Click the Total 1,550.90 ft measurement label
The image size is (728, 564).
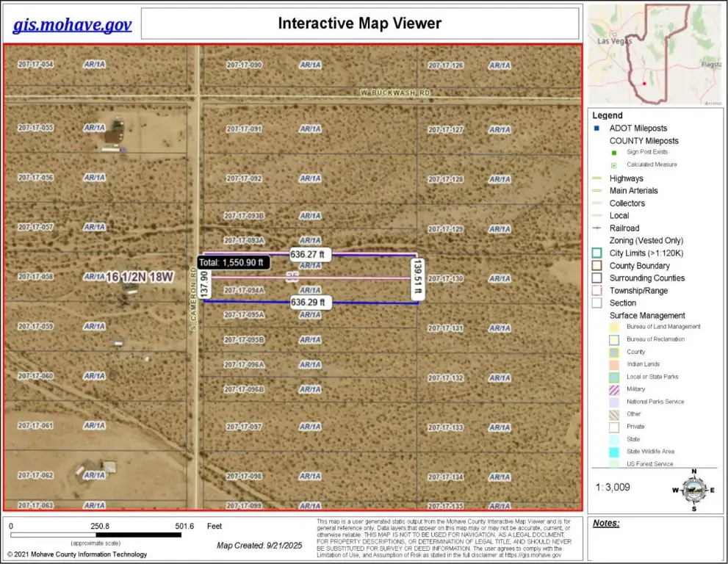[x=234, y=262]
